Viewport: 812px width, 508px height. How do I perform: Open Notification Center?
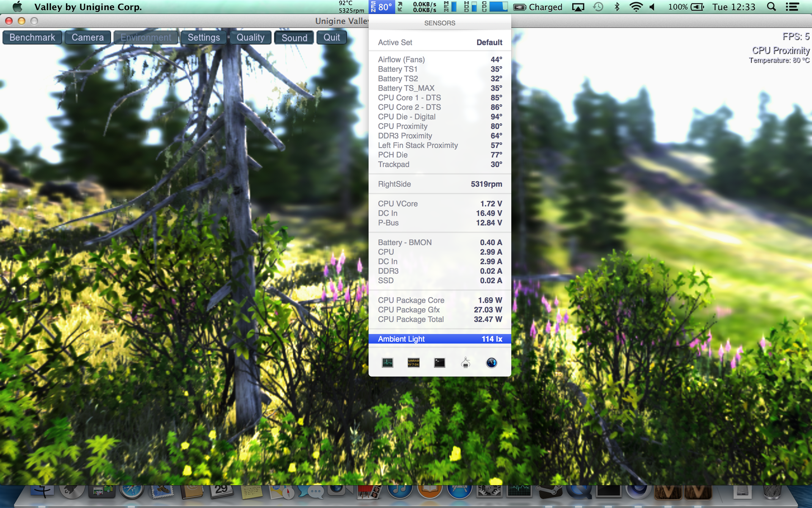(792, 7)
